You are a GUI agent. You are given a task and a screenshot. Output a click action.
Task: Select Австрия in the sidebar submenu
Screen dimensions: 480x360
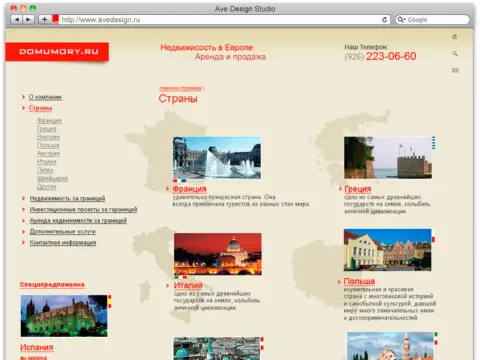coord(48,153)
